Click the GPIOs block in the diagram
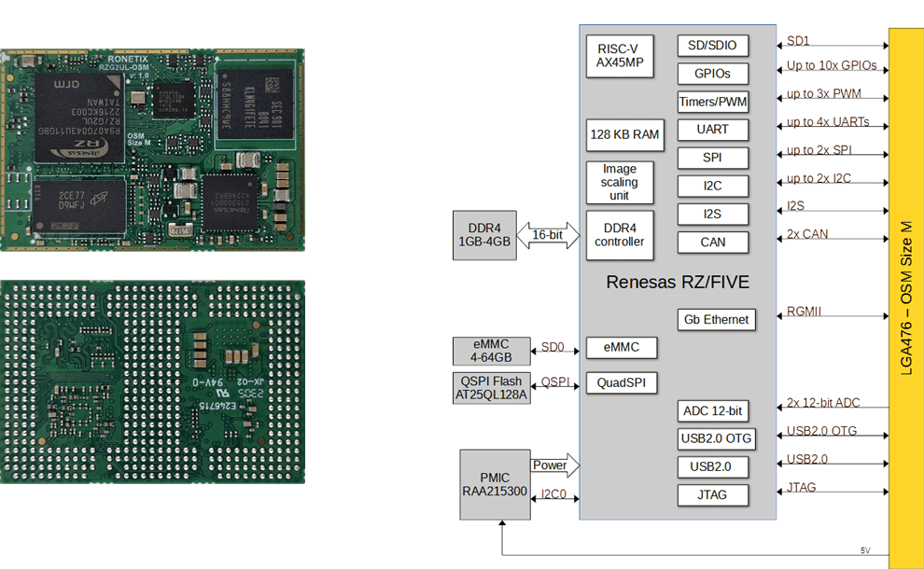This screenshot has height=569, width=924. [712, 74]
